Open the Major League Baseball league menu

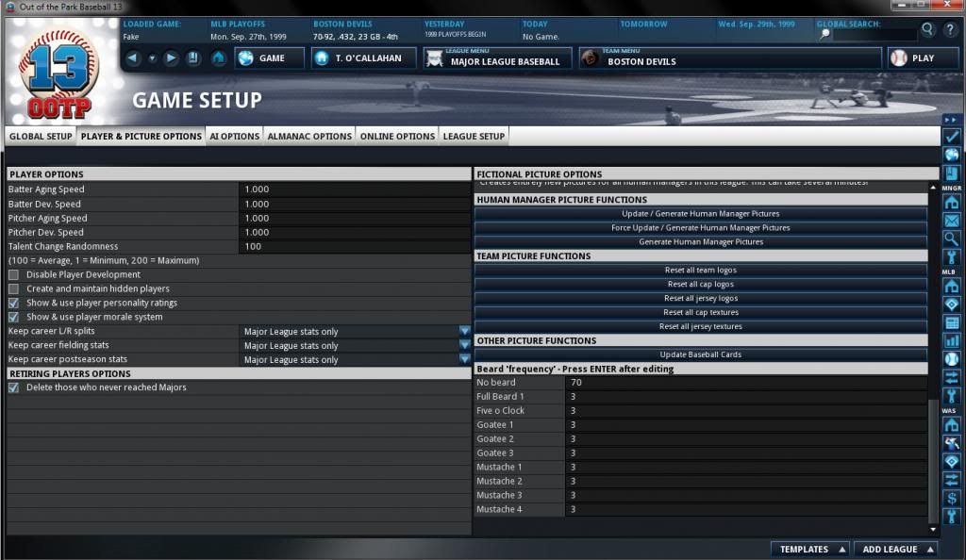pos(497,58)
